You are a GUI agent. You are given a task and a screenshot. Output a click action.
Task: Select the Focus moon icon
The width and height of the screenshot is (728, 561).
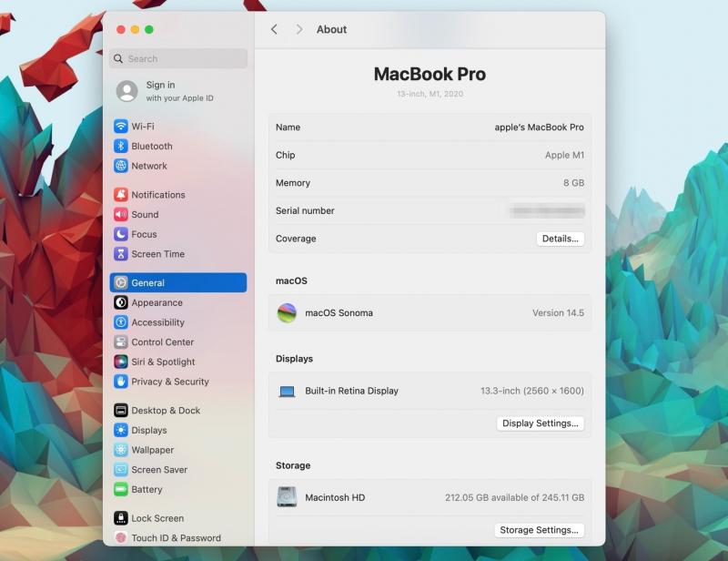coord(121,234)
